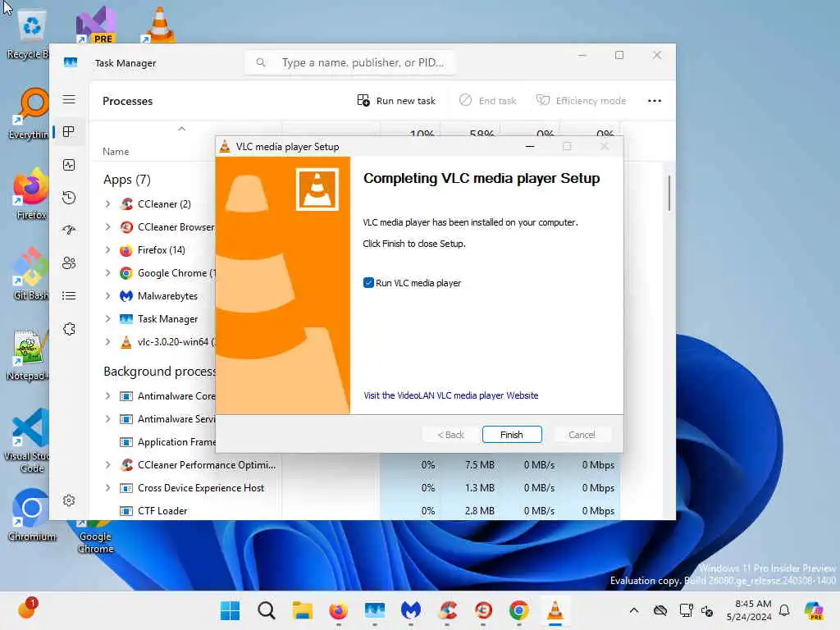Open VLC cone desktop shortcut
840x630 pixels.
click(x=159, y=25)
